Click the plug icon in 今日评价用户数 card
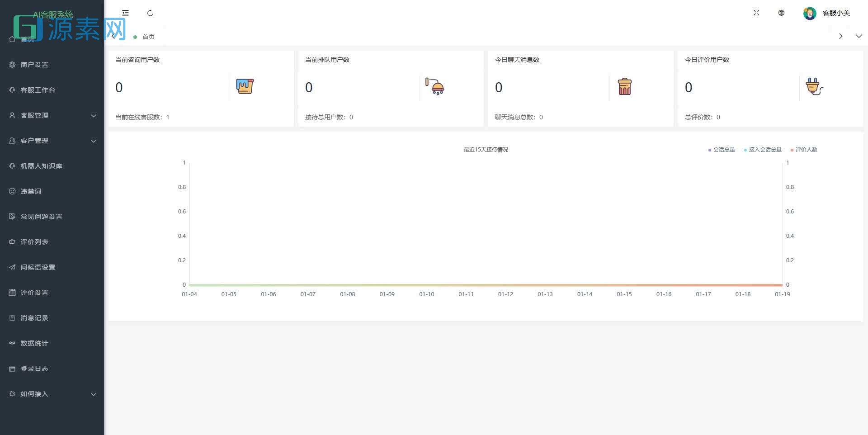868x435 pixels. pyautogui.click(x=814, y=86)
